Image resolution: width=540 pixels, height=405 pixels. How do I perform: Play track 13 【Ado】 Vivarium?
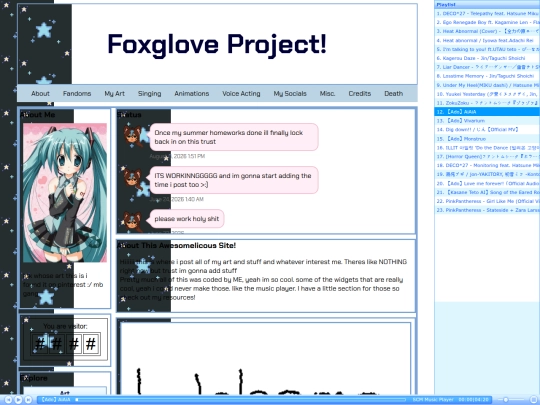click(x=487, y=121)
